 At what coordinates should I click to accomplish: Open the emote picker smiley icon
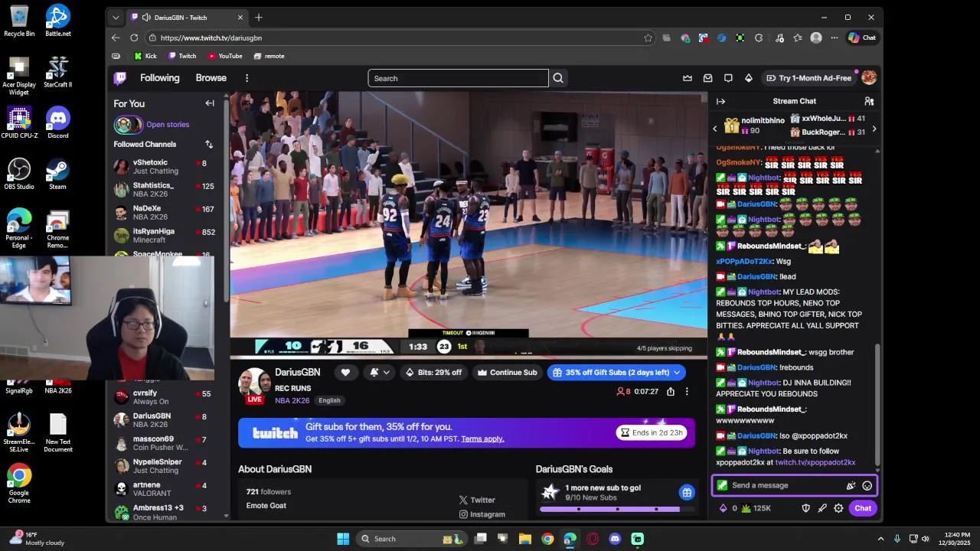[867, 485]
